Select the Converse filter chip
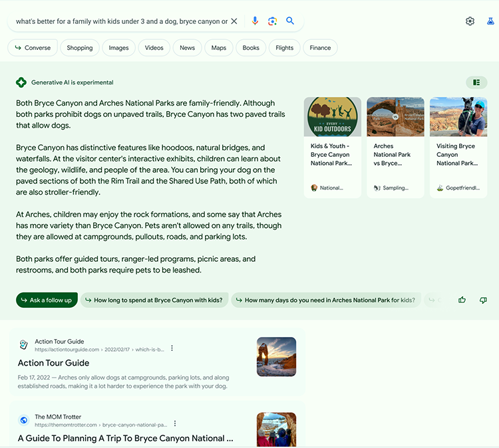Image resolution: width=499 pixels, height=448 pixels. click(33, 48)
